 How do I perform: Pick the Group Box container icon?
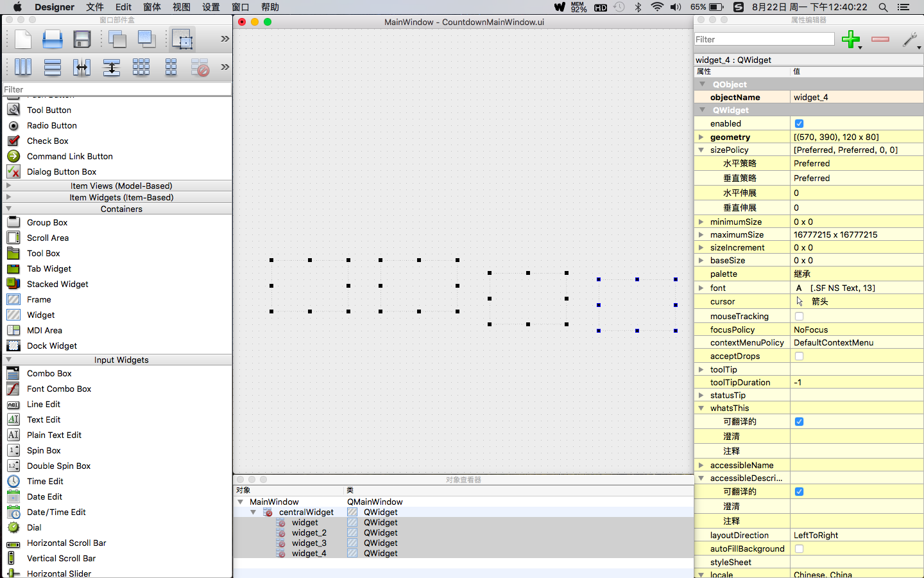(13, 222)
